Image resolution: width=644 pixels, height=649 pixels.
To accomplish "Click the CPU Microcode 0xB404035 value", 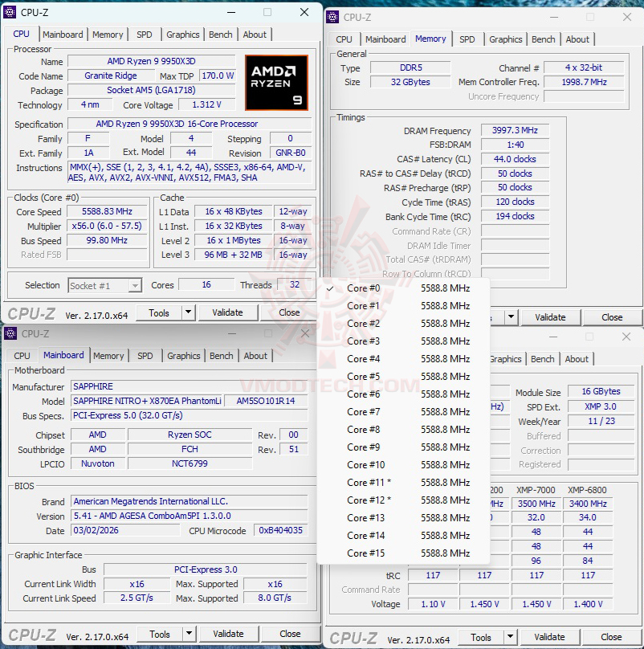I will point(280,530).
